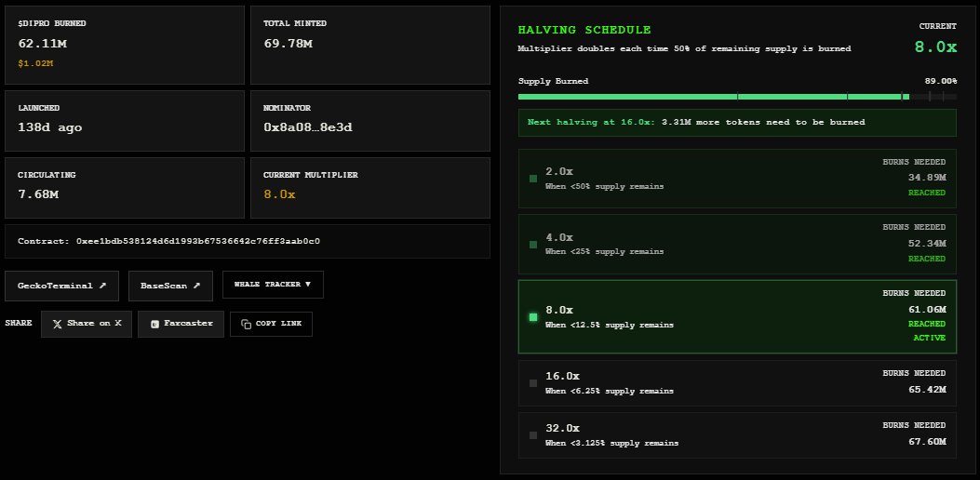Click the 65.42M burns needed value
Screen dimensions: 980x480
(927, 390)
